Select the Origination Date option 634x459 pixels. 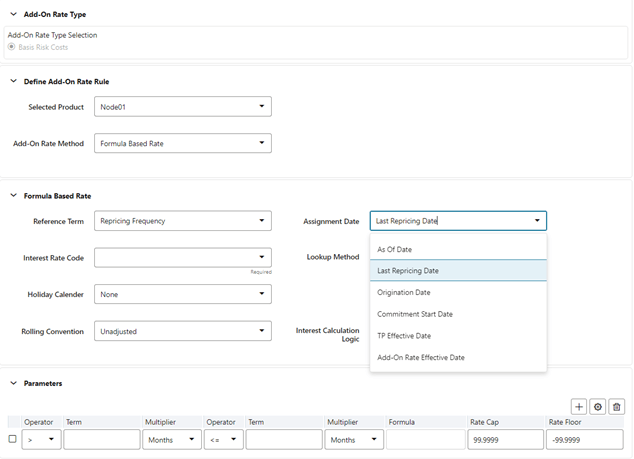(x=404, y=293)
